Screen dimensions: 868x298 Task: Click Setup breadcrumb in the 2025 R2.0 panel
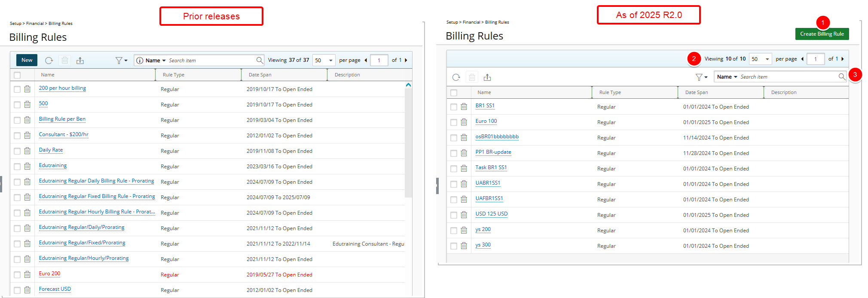coord(452,22)
